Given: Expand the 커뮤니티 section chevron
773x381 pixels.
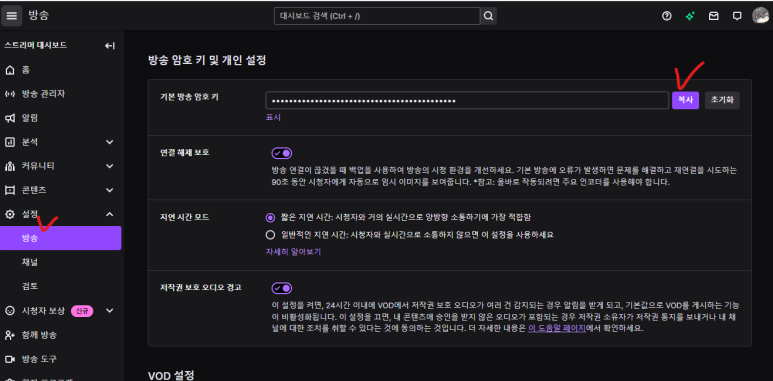Looking at the screenshot, I should click(x=109, y=166).
